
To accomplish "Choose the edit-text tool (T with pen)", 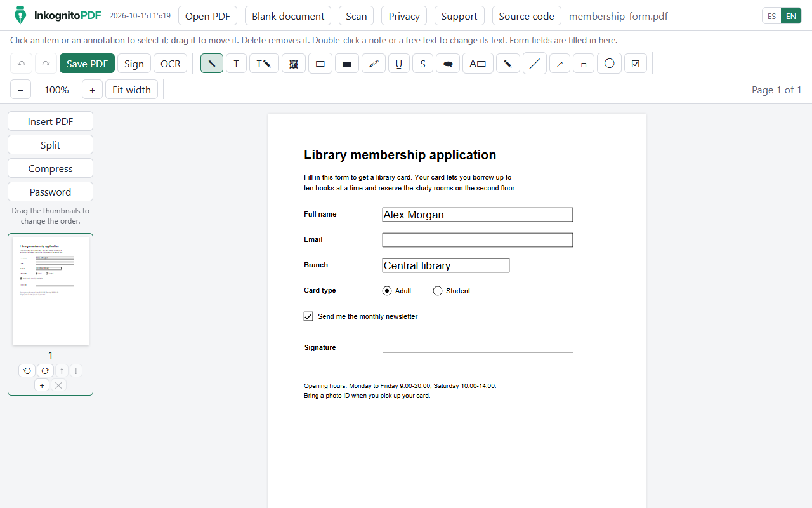I will click(264, 63).
